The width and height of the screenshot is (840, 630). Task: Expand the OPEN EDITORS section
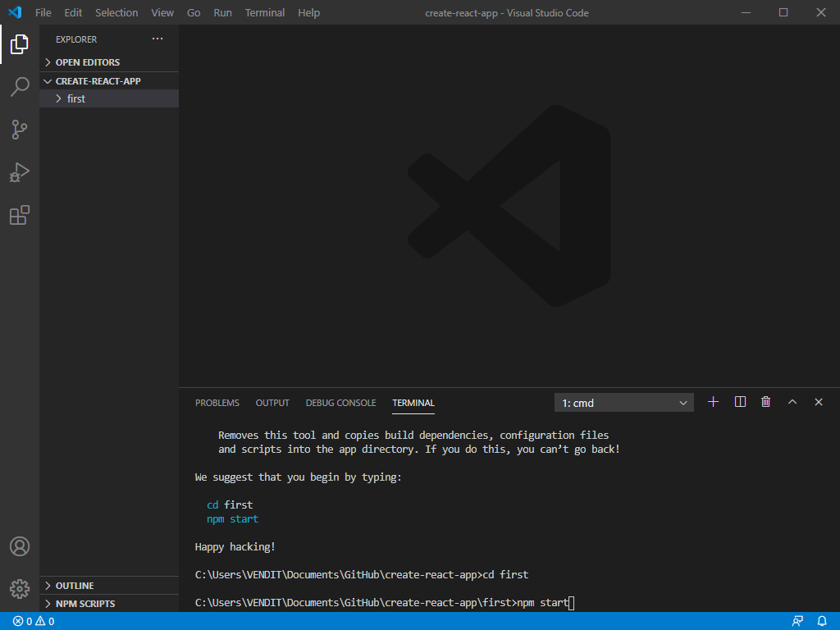point(109,62)
